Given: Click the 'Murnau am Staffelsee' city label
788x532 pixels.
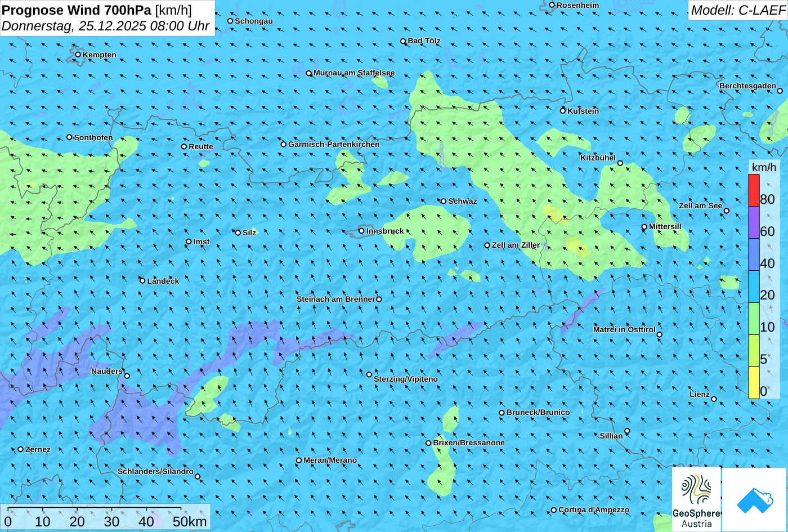Looking at the screenshot, I should 354,73.
